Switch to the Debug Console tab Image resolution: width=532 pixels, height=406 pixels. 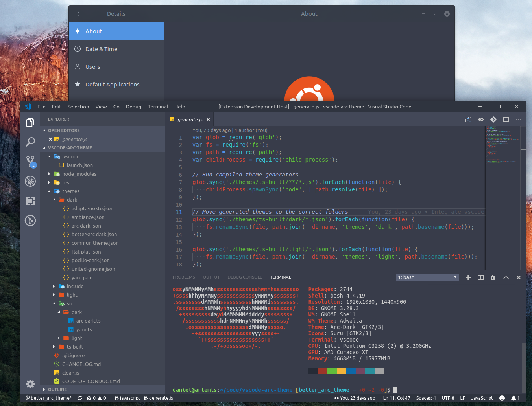pos(245,277)
